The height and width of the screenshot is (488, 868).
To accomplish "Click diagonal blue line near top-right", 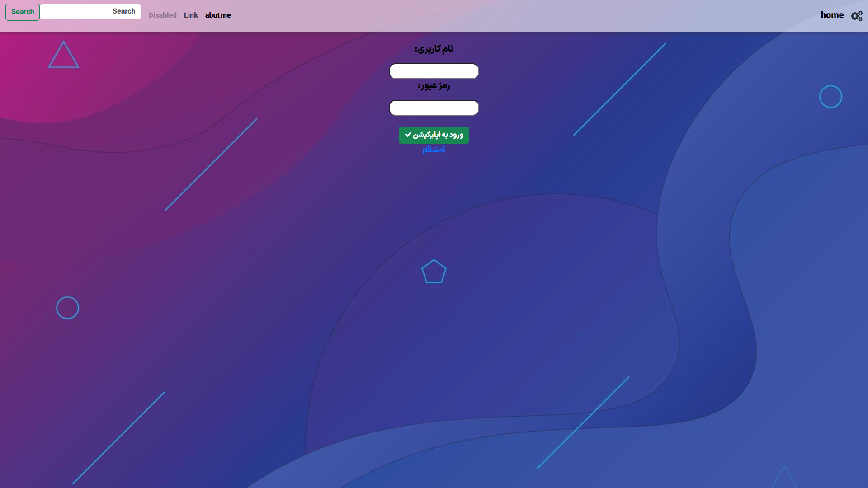I will (619, 89).
